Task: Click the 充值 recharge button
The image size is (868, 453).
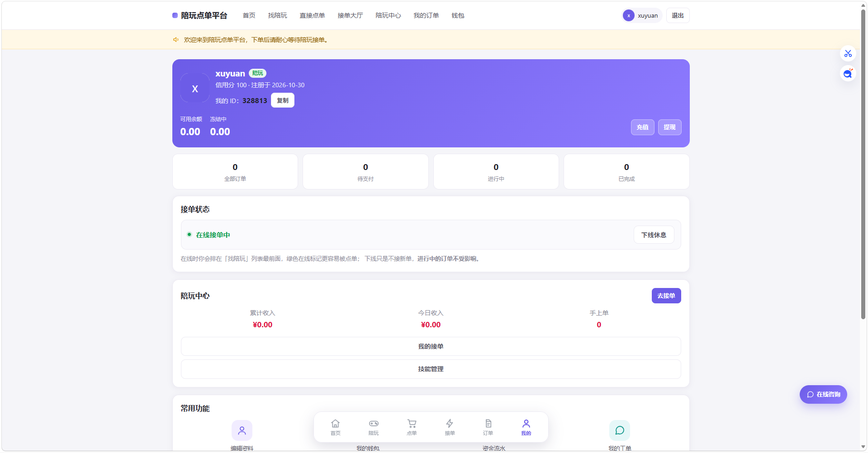Action: tap(642, 127)
